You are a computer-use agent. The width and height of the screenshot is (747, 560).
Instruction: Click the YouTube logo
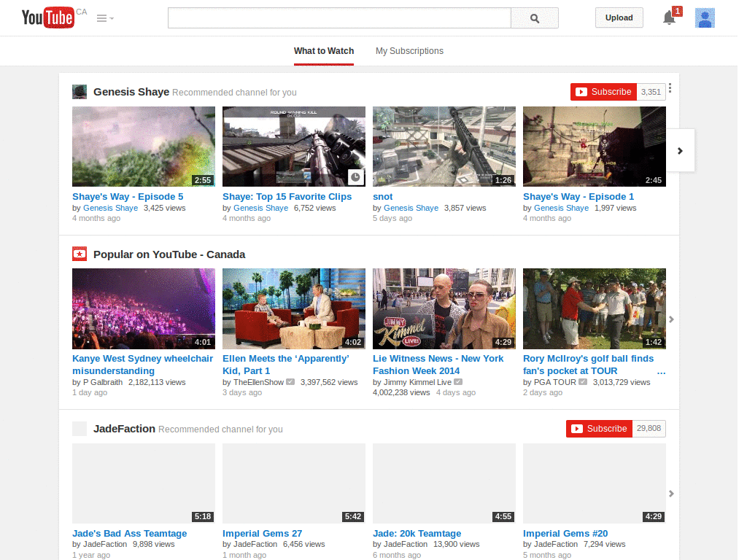click(x=47, y=17)
